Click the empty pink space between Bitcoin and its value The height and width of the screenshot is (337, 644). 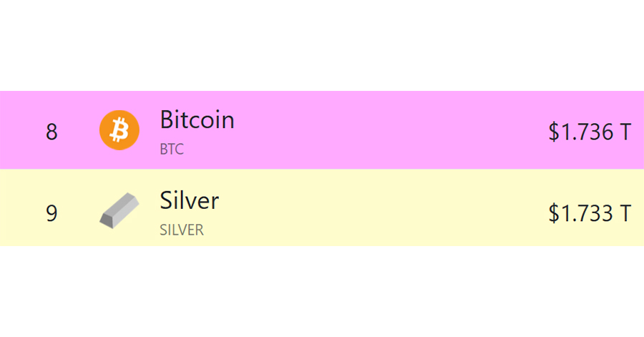[390, 130]
